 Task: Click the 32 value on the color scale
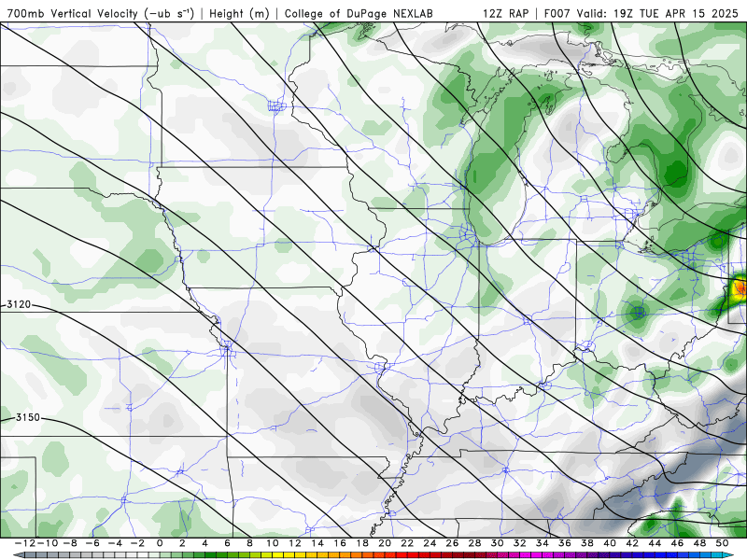pyautogui.click(x=520, y=543)
